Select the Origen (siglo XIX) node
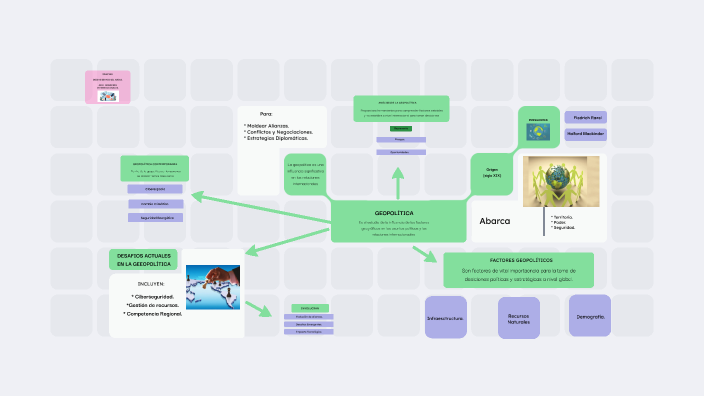The image size is (704, 396). point(492,173)
